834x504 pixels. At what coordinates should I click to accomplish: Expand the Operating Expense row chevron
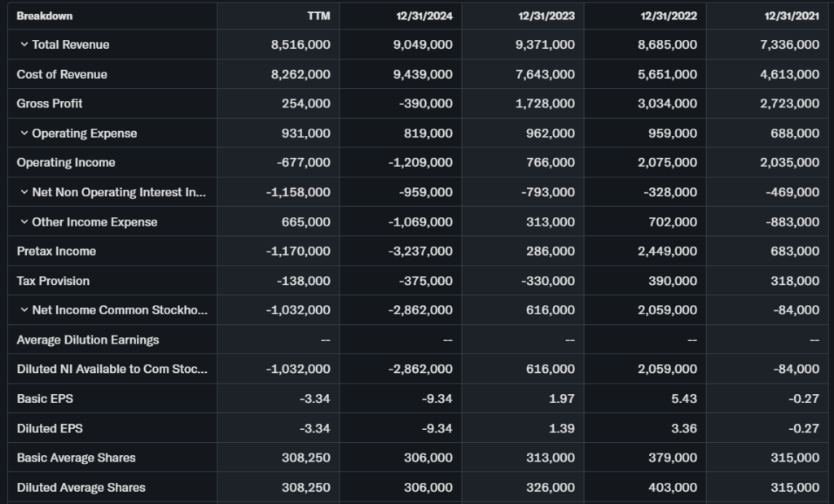[x=24, y=134]
